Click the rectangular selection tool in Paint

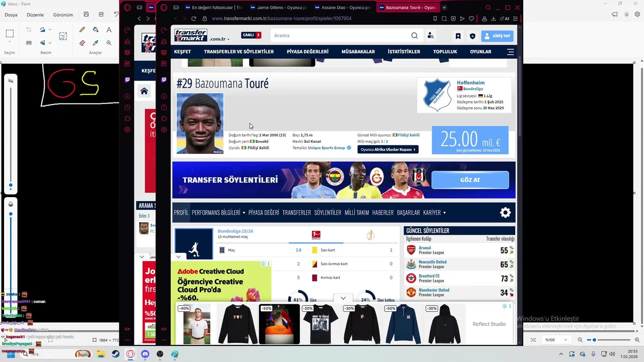click(10, 34)
